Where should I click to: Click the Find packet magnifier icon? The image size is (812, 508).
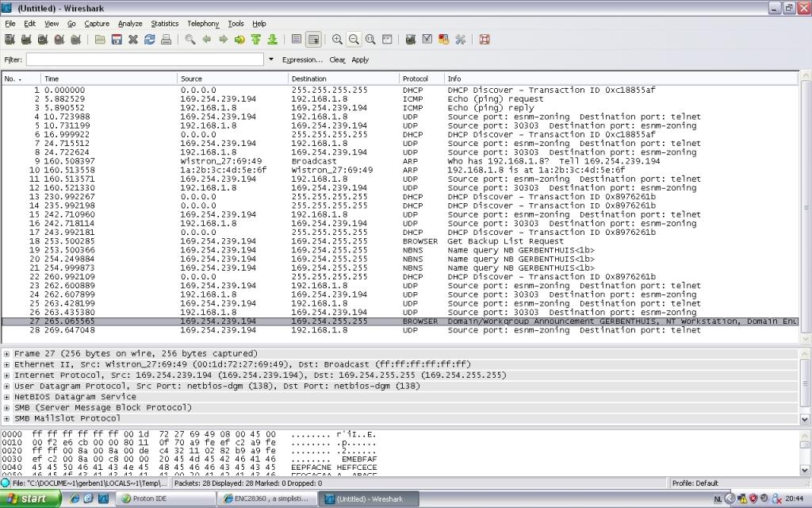(x=190, y=39)
